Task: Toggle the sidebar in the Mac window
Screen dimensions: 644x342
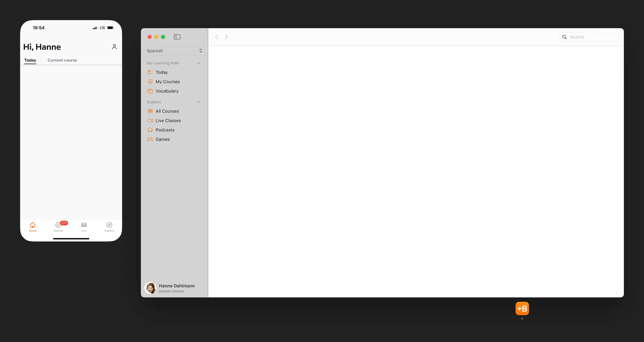Action: click(x=177, y=37)
